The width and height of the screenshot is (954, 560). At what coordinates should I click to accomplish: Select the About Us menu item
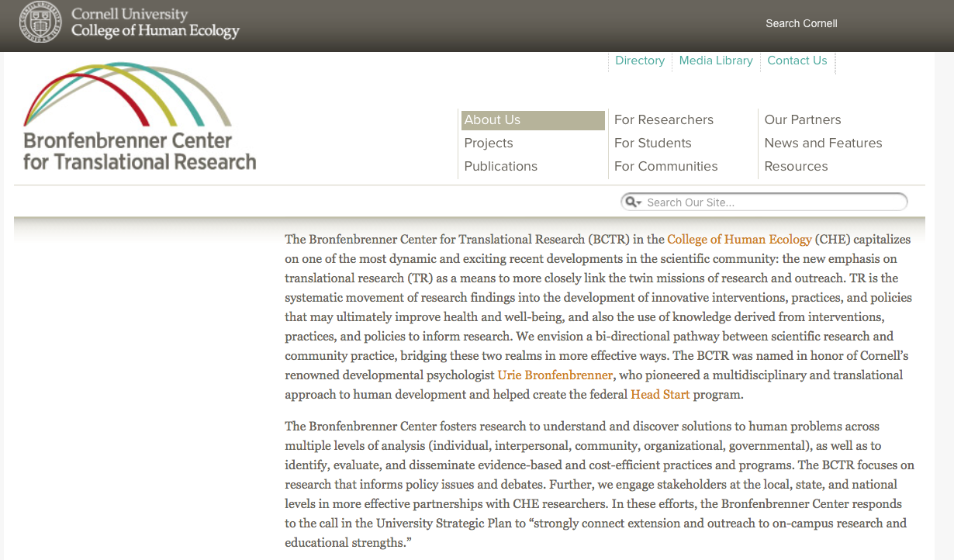[493, 120]
